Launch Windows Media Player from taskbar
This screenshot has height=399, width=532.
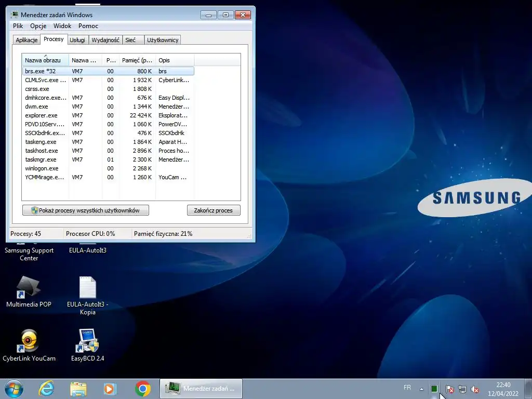pos(110,389)
